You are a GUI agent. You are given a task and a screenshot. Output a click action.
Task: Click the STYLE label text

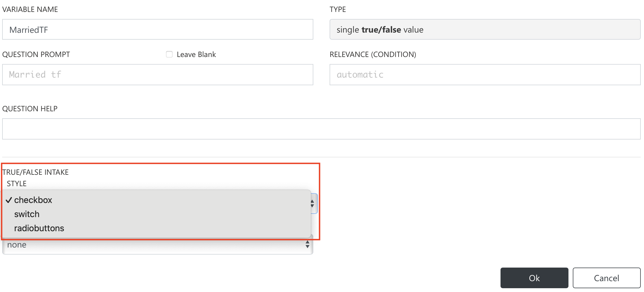(x=17, y=184)
